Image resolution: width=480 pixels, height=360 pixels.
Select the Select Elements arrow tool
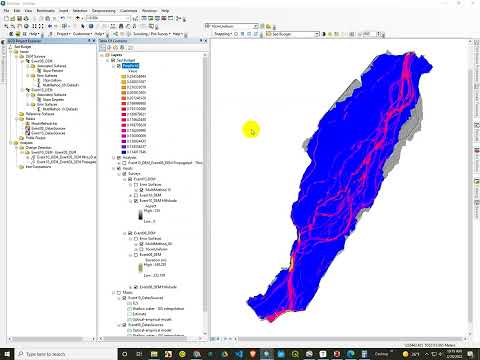click(x=83, y=26)
